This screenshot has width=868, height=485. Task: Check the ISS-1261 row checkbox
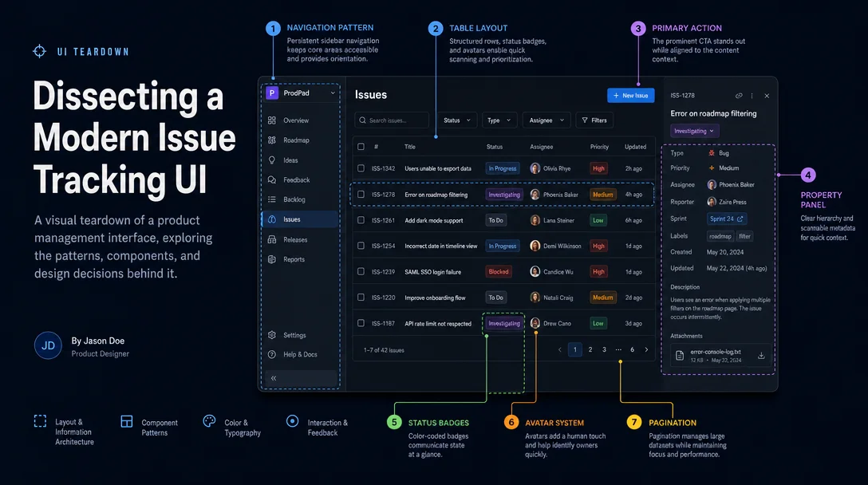point(361,220)
